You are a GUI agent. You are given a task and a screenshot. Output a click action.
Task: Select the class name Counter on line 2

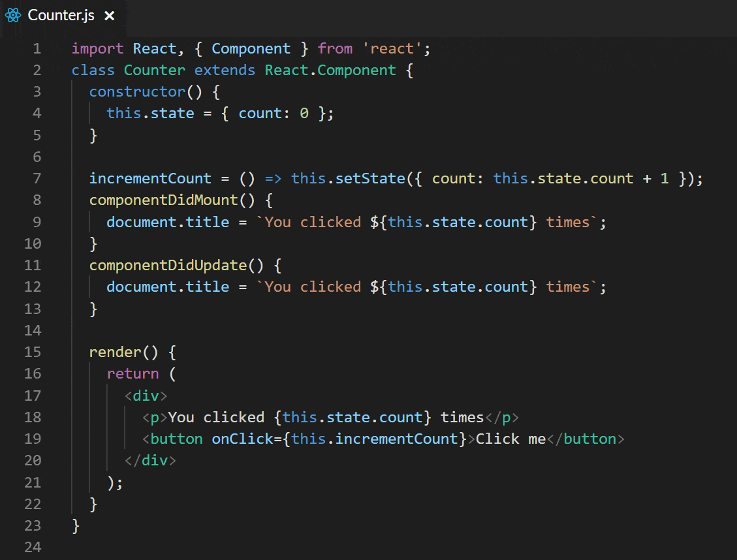pos(154,70)
